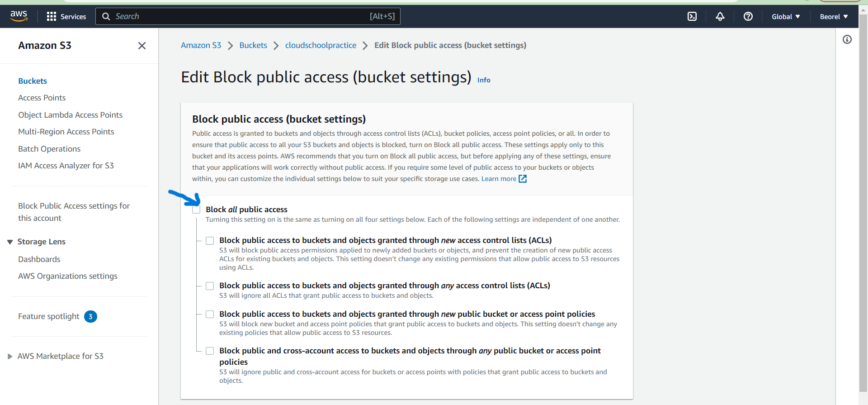Image resolution: width=868 pixels, height=405 pixels.
Task: Open Batch Operations in sidebar
Action: (49, 149)
